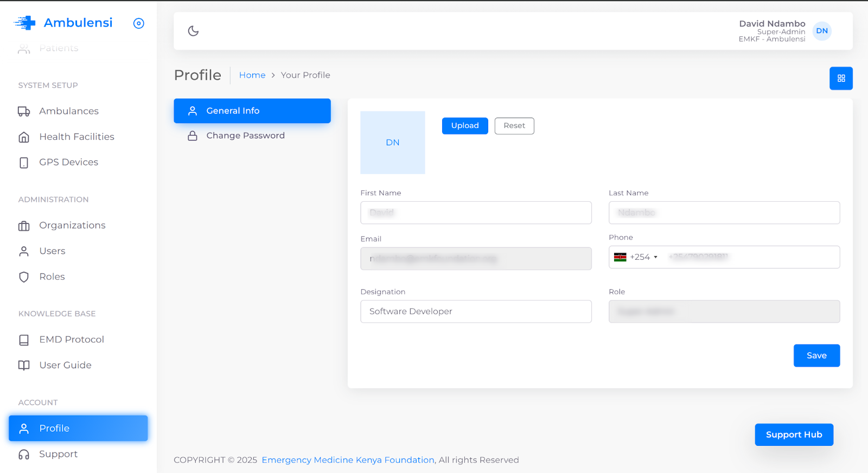Toggle dark mode moon icon
The image size is (868, 473).
(x=193, y=31)
